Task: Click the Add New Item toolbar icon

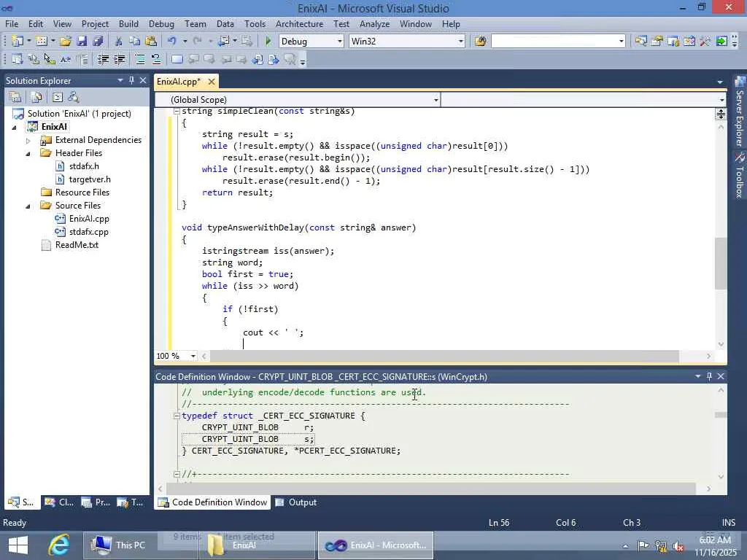Action: 42,42
